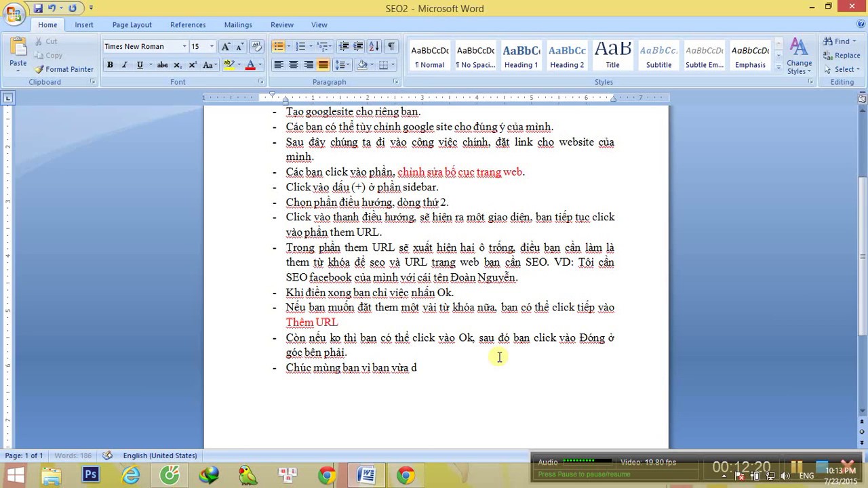This screenshot has width=868, height=488.
Task: Click the ruler tab selector
Action: tap(7, 98)
